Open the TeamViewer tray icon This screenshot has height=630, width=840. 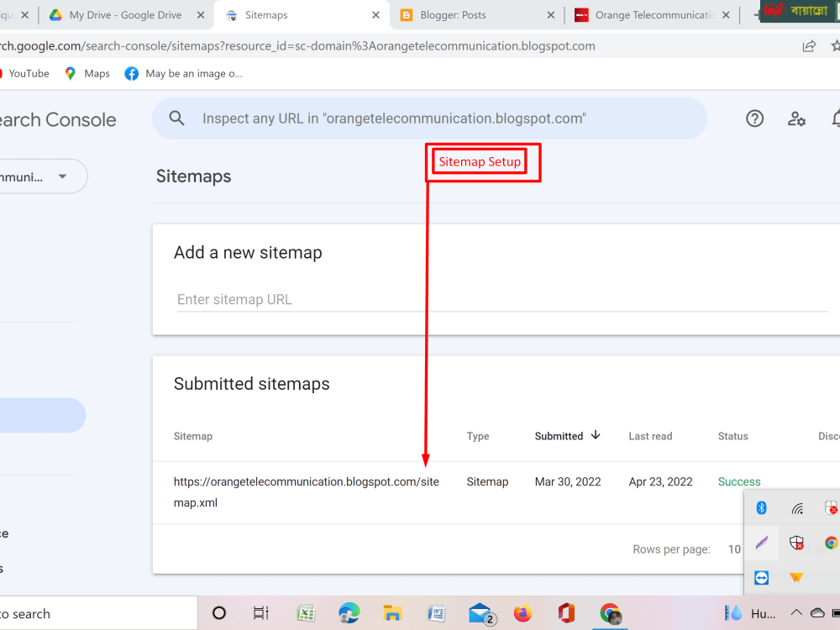click(761, 578)
